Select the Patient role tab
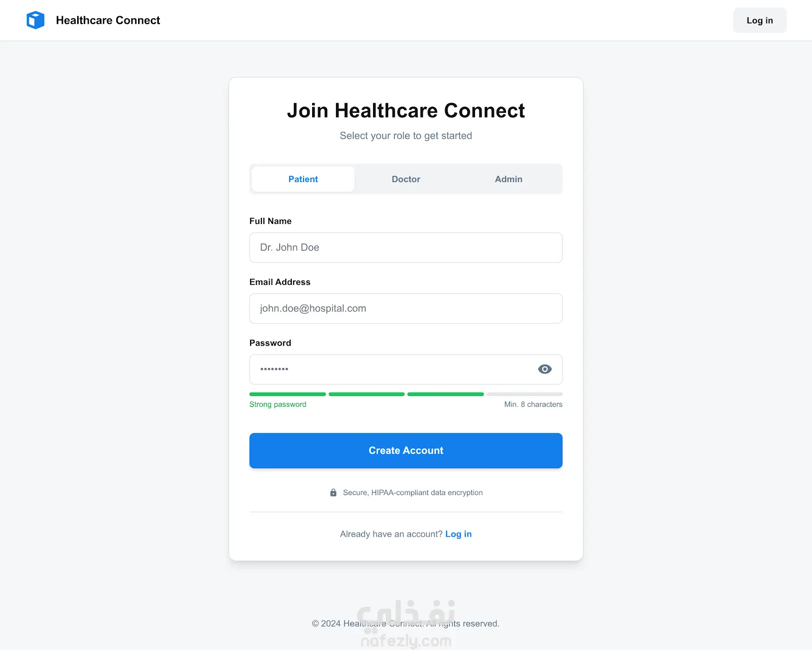812x650 pixels. 303,179
